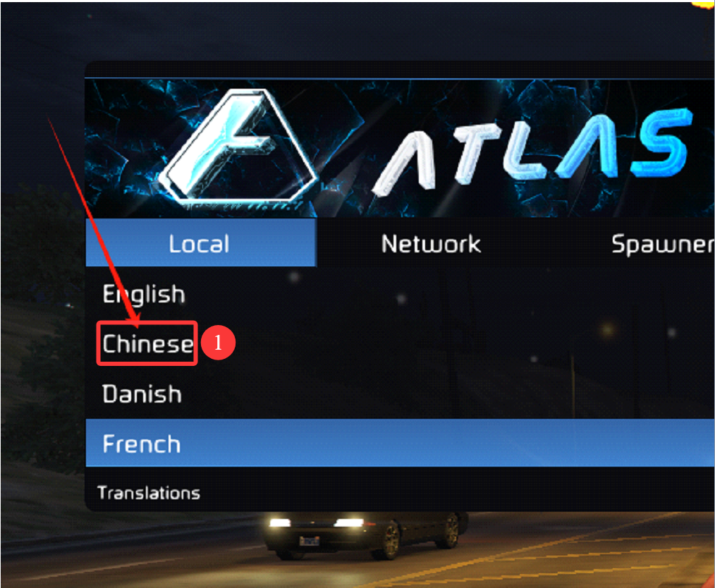This screenshot has height=588, width=715.
Task: Click the car's license plate
Action: point(309,541)
